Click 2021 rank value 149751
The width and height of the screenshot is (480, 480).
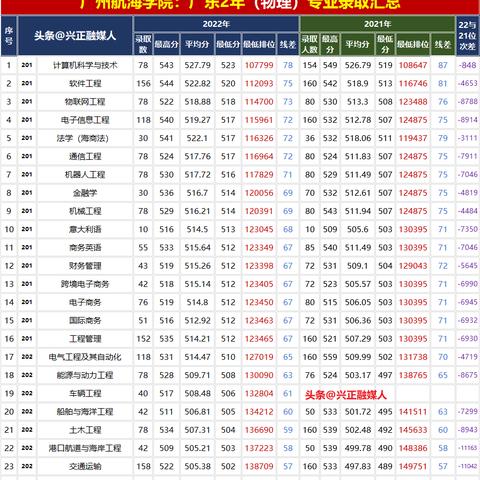click(x=413, y=466)
